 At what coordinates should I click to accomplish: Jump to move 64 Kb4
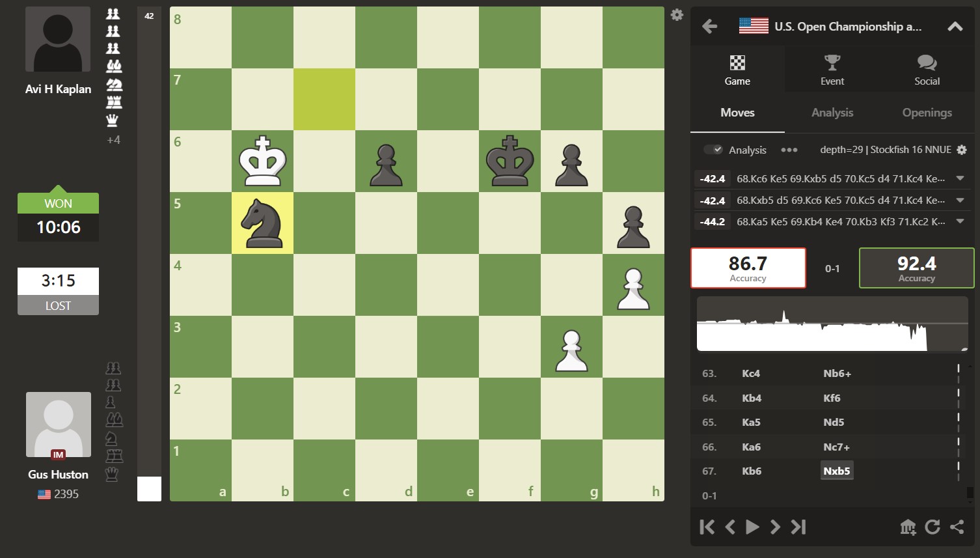point(752,398)
